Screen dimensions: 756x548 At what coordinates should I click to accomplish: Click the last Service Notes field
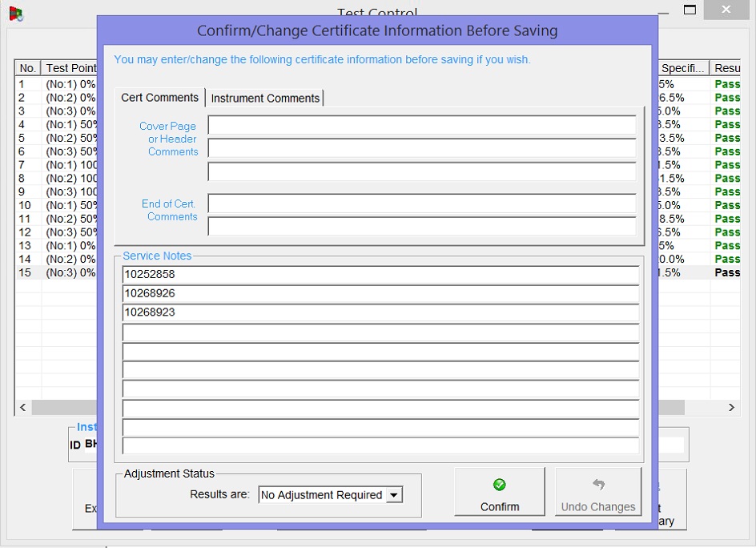coord(380,446)
